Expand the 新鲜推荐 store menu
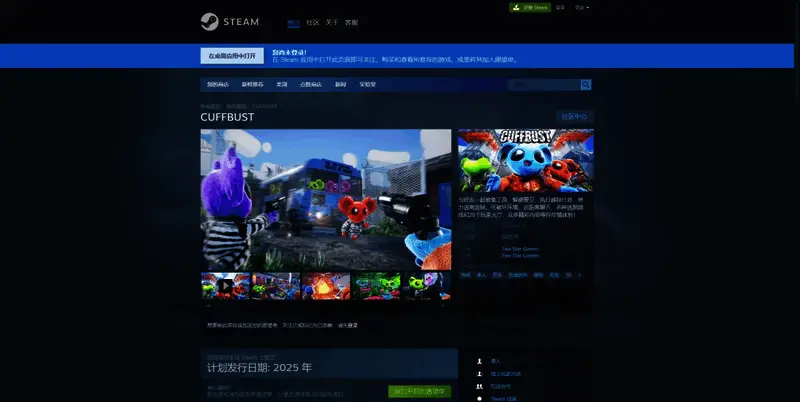Screen dimensions: 800x402 252,85
